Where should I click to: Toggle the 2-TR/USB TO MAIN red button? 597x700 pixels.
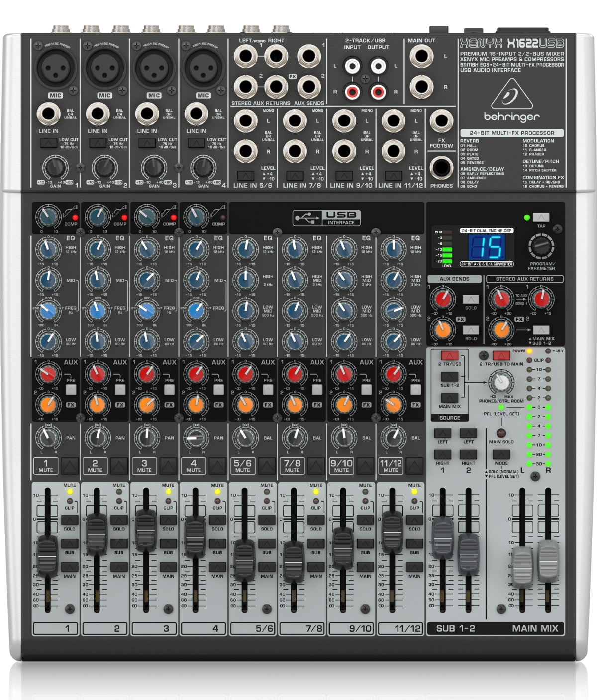tap(501, 355)
